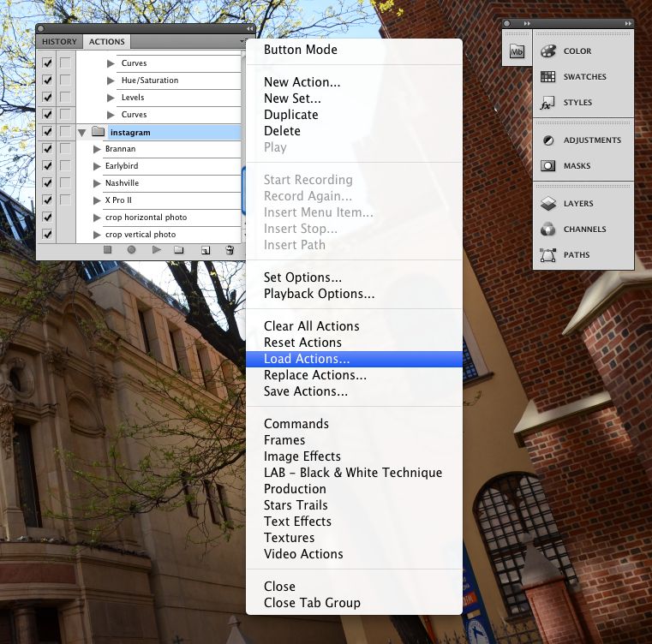The height and width of the screenshot is (644, 652).
Task: Create new action set folder icon
Action: click(x=179, y=250)
